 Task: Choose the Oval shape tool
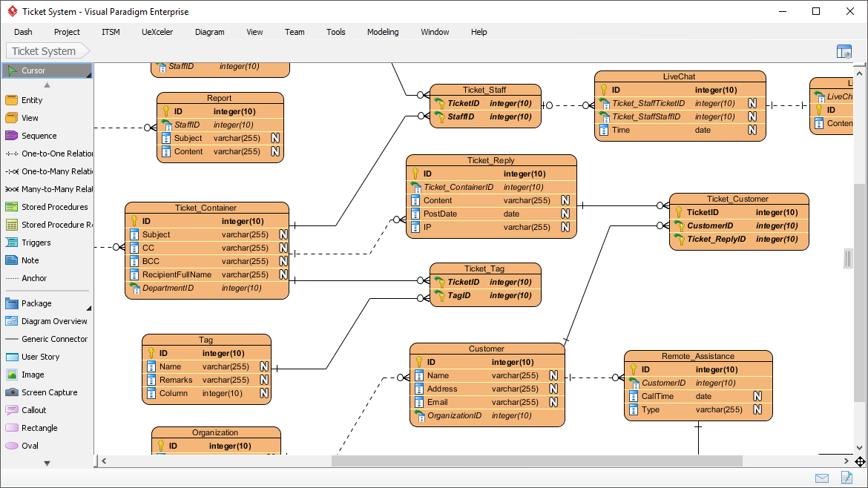tap(28, 446)
